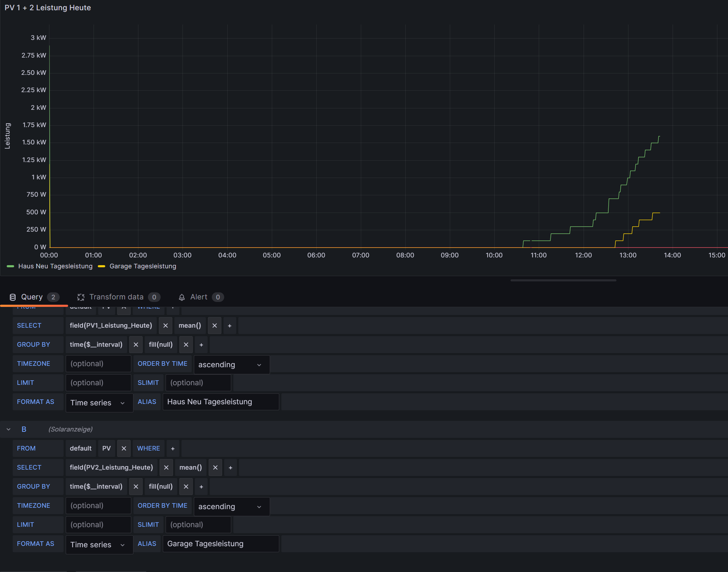Switch to Transform data tab
This screenshot has width=728, height=572.
(x=117, y=297)
